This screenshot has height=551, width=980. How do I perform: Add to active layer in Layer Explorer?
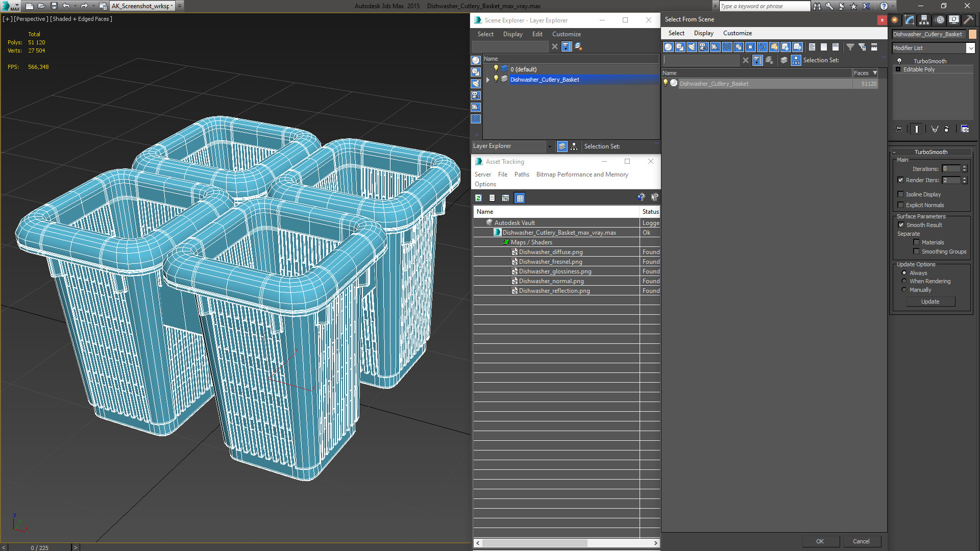[x=578, y=46]
